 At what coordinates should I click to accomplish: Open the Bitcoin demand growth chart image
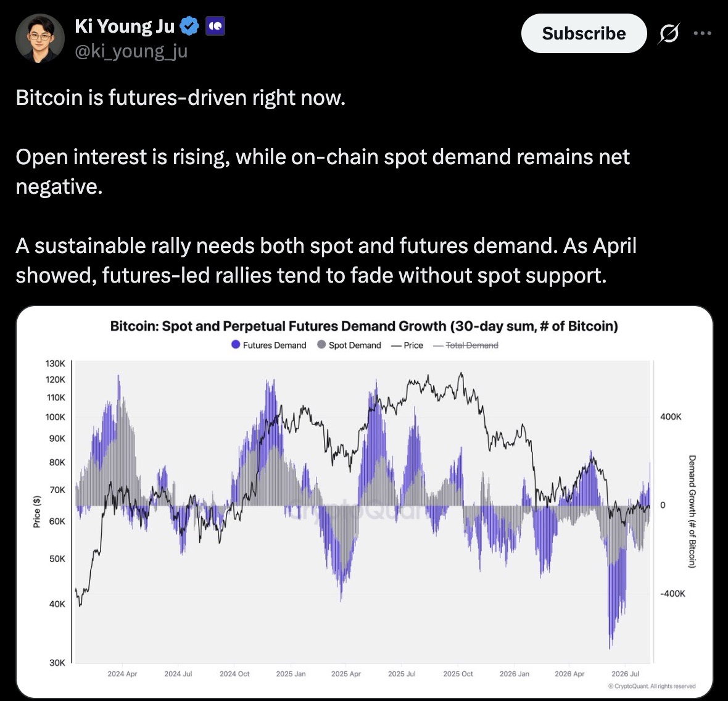click(365, 502)
